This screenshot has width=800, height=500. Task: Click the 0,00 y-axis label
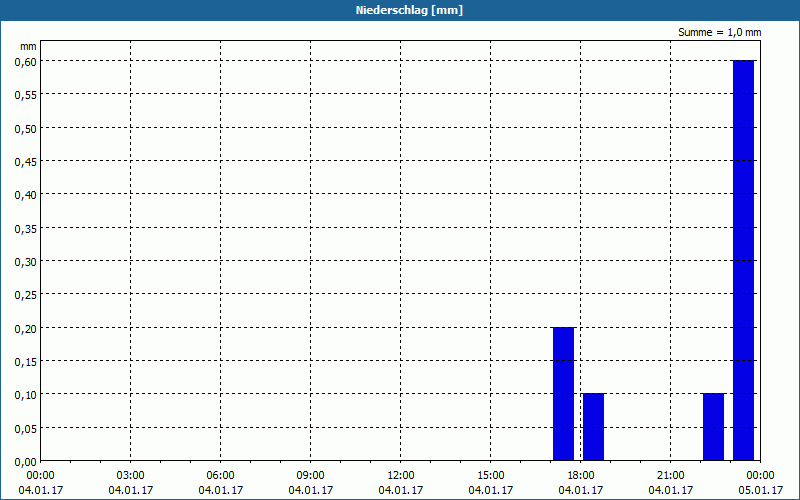pos(26,462)
